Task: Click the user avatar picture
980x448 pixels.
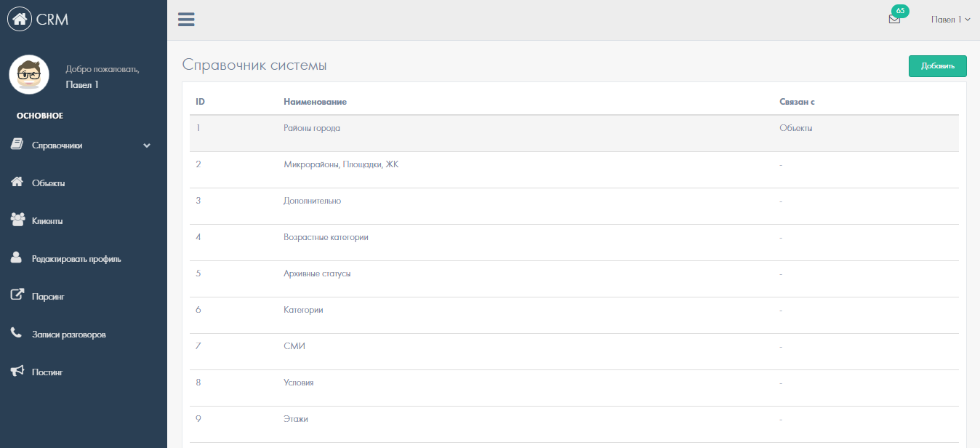Action: (x=29, y=75)
